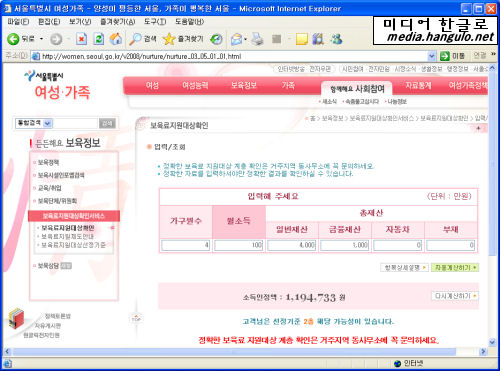Click the horizontal scrollbar right arrow

pyautogui.click(x=483, y=352)
